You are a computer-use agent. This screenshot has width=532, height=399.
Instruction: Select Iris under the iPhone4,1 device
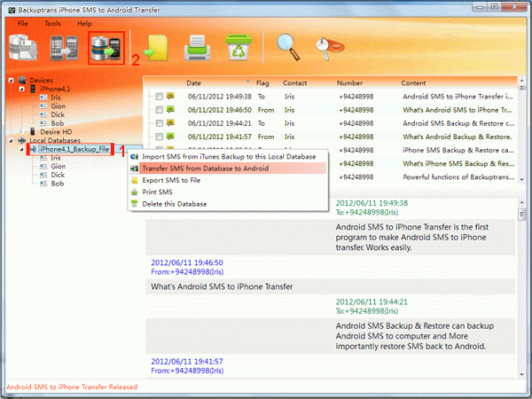click(x=56, y=98)
